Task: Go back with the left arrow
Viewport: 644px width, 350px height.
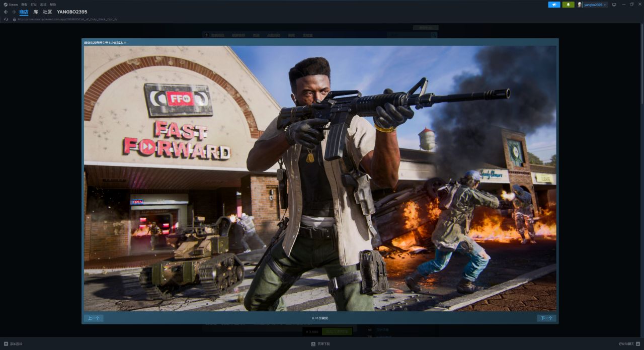Action: coord(6,12)
